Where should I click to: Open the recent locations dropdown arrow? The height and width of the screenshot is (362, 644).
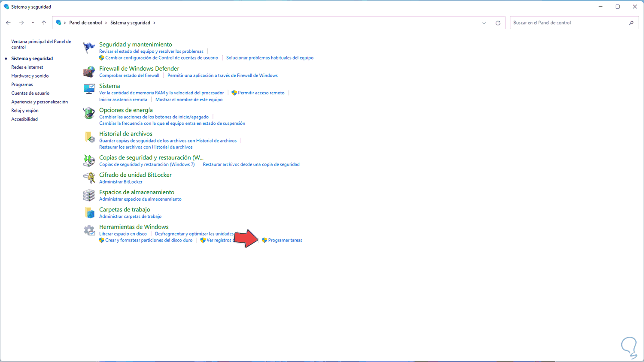point(33,23)
